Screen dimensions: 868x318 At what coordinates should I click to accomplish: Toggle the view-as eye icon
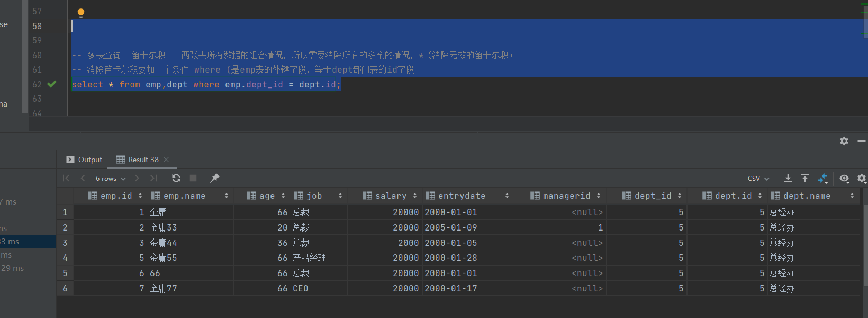point(844,179)
